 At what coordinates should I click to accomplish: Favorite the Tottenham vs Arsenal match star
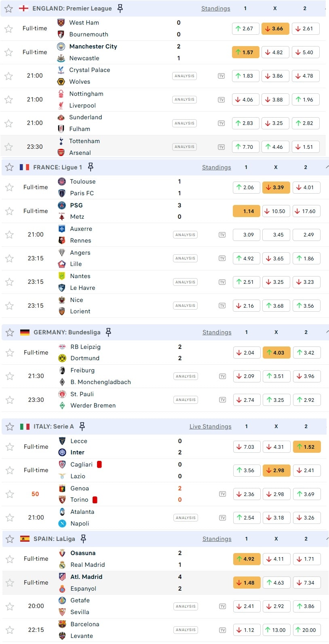[8, 147]
